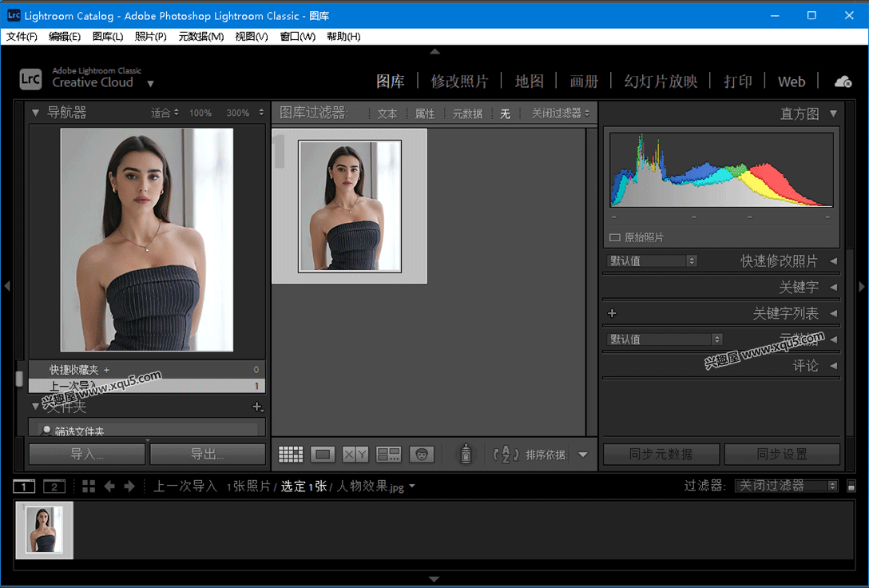The width and height of the screenshot is (869, 588).
Task: Click the 同步设置 button
Action: [783, 453]
